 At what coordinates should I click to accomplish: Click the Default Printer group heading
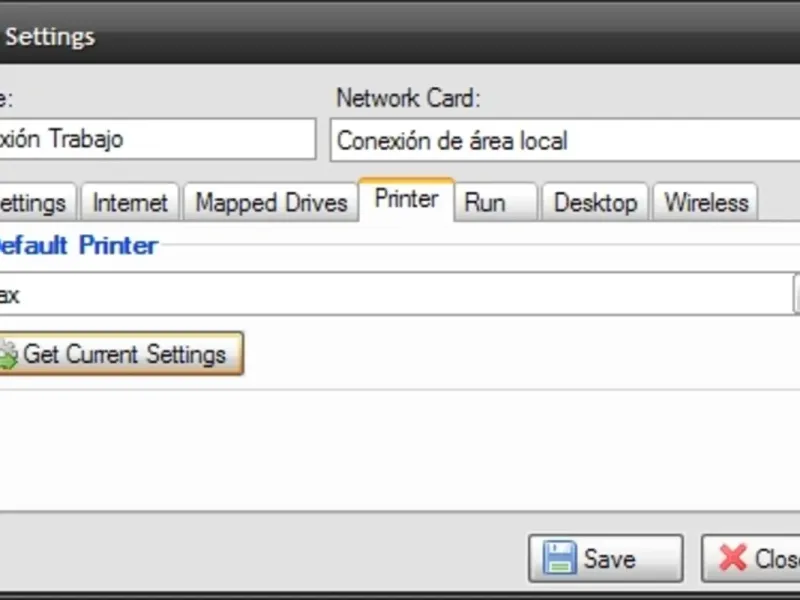pos(78,245)
